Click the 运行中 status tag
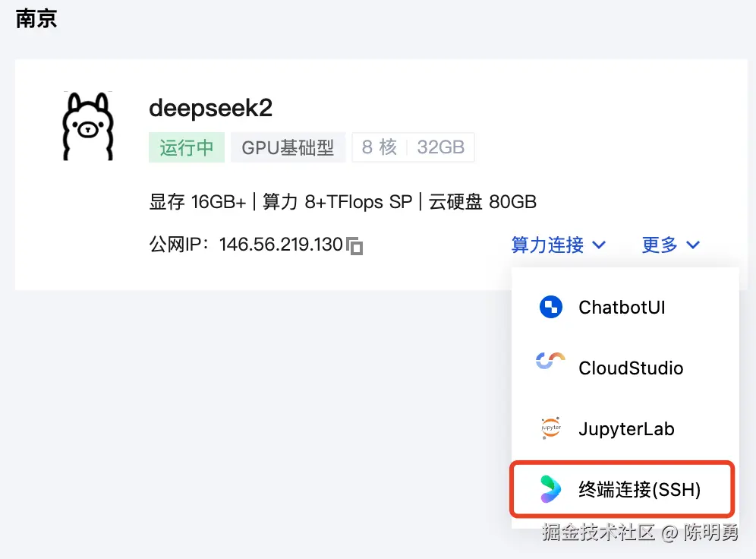This screenshot has height=559, width=756. (x=187, y=147)
